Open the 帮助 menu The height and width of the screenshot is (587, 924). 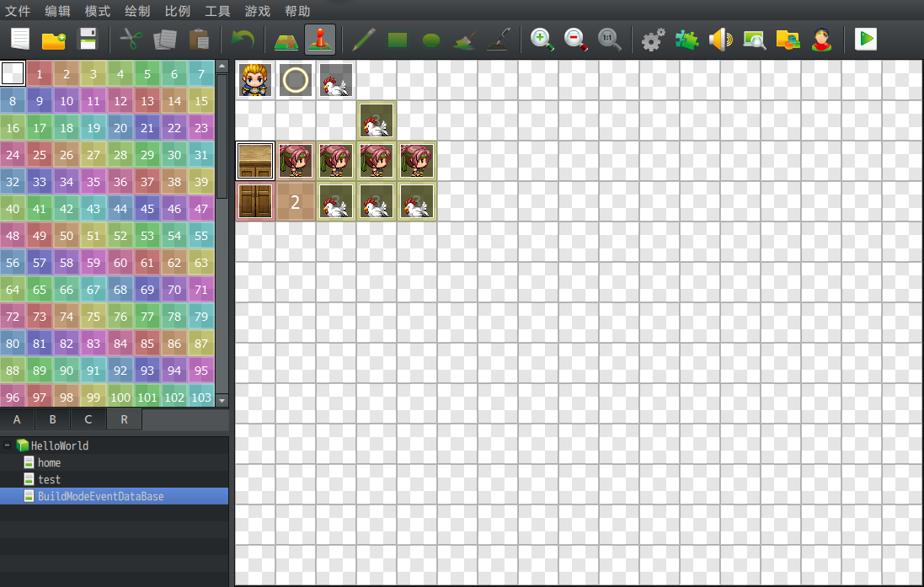pos(297,11)
